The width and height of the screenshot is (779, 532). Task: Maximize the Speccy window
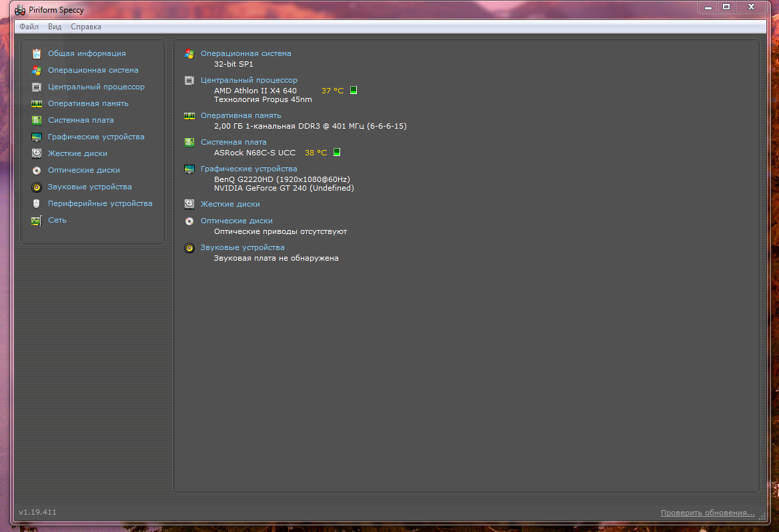(x=726, y=7)
